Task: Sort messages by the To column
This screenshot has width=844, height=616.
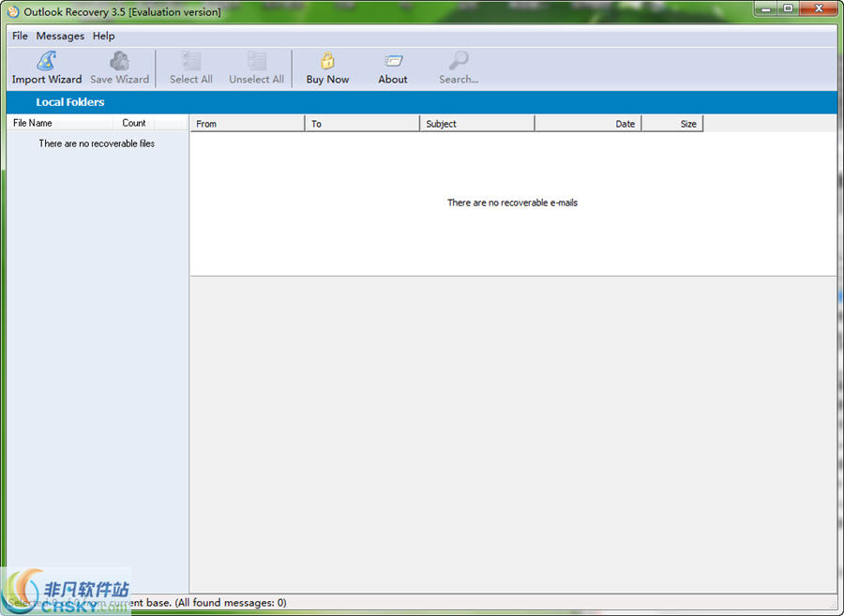Action: (362, 124)
